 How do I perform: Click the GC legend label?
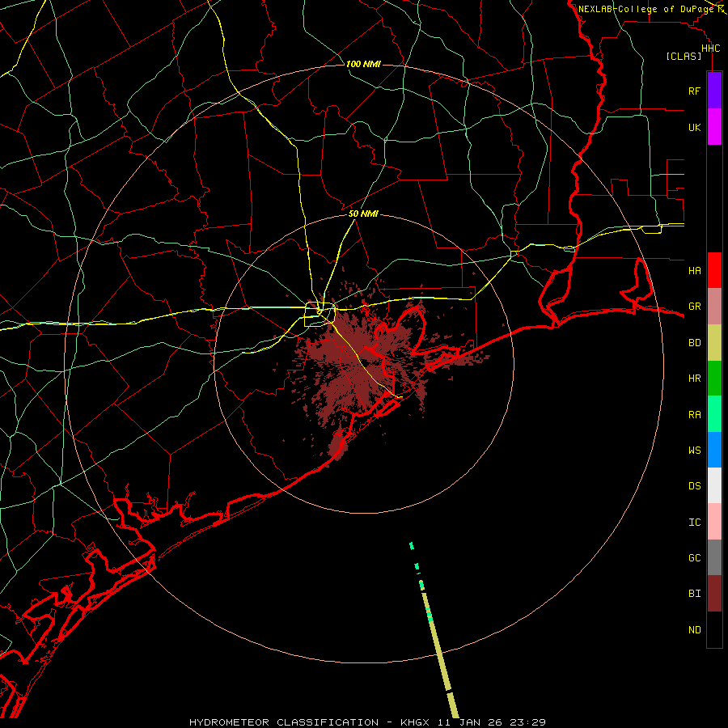(694, 557)
